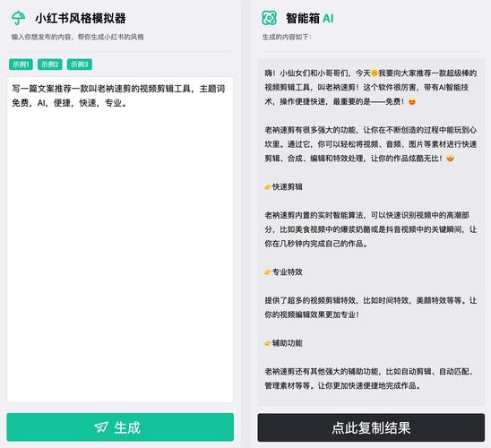Click the paragraph starting 嗨！小仙女们
Screen dimensions: 491x448
pos(371,87)
